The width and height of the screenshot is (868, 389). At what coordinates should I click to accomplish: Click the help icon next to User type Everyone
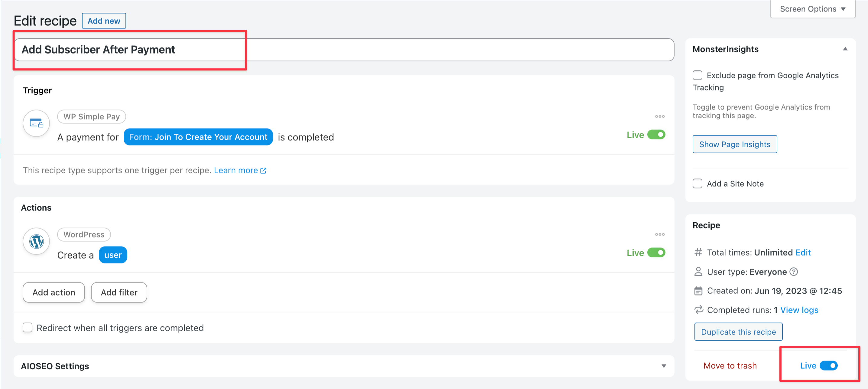tap(794, 272)
